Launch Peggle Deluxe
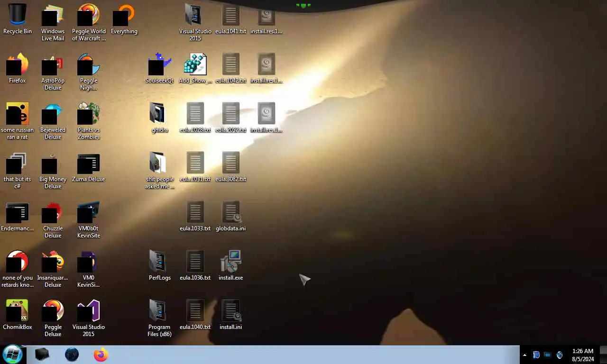Image resolution: width=607 pixels, height=364 pixels. pyautogui.click(x=53, y=318)
